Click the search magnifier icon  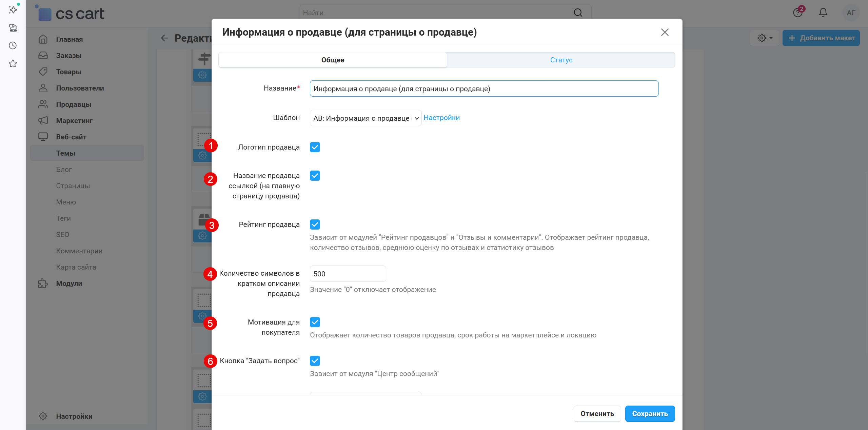pos(578,13)
